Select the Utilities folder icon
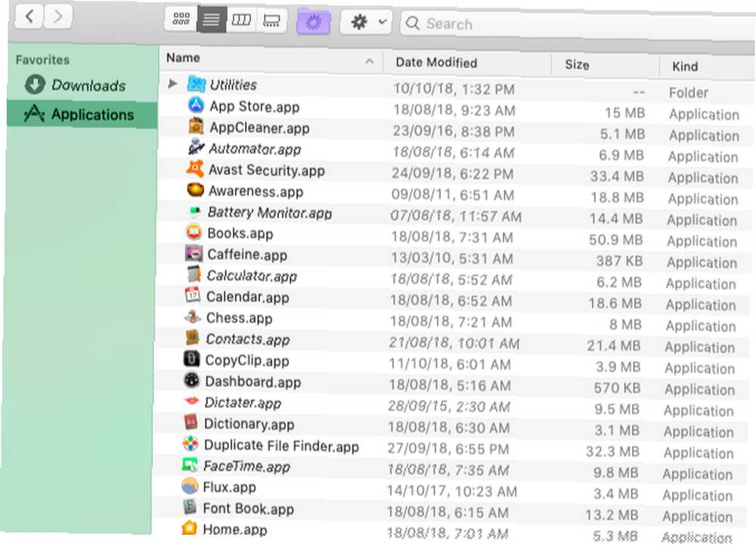 pyautogui.click(x=197, y=84)
